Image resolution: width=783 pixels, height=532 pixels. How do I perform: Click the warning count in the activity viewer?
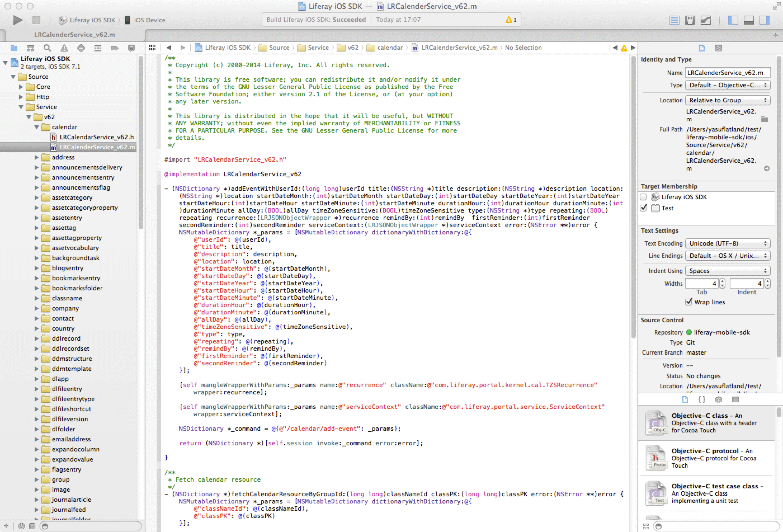point(511,20)
